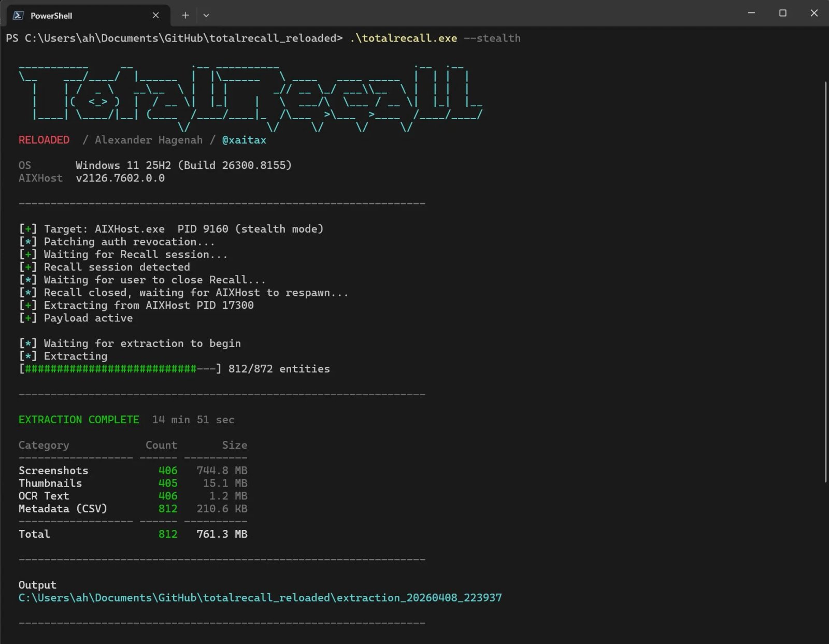
Task: Close the terminal window
Action: (813, 13)
